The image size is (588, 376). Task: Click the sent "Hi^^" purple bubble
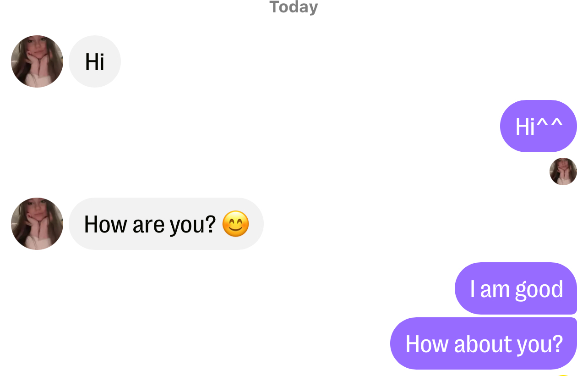click(x=538, y=126)
